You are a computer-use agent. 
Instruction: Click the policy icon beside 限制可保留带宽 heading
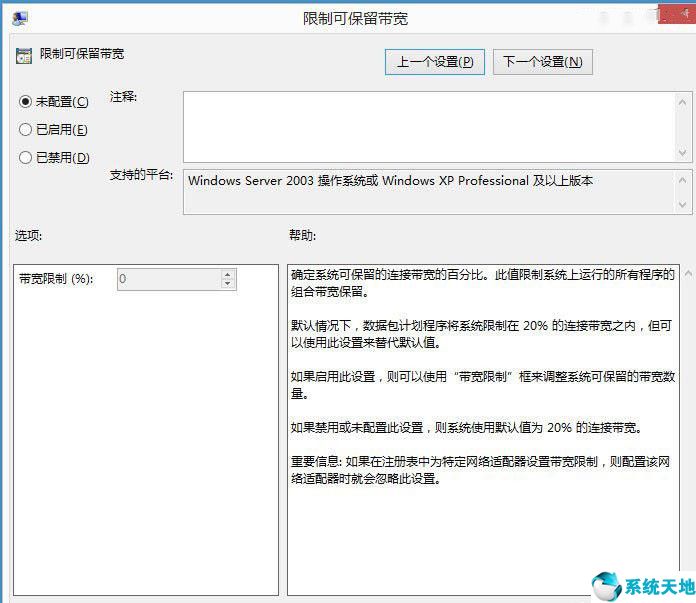coord(24,56)
